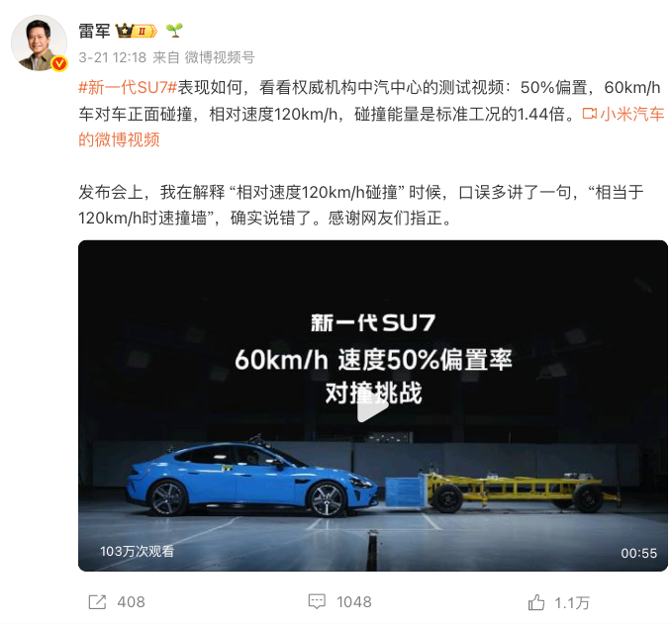Image resolution: width=672 pixels, height=624 pixels.
Task: Click the repost count 408
Action: [x=132, y=601]
